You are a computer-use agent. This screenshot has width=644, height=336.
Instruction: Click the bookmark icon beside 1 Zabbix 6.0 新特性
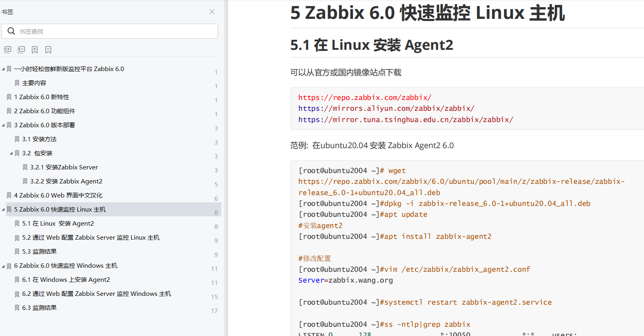click(x=9, y=97)
